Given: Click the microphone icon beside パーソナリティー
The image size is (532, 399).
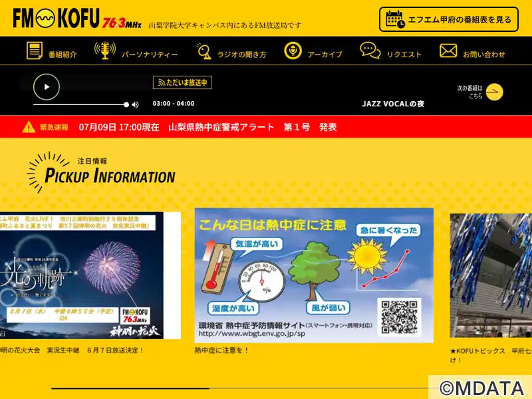Looking at the screenshot, I should tap(105, 51).
